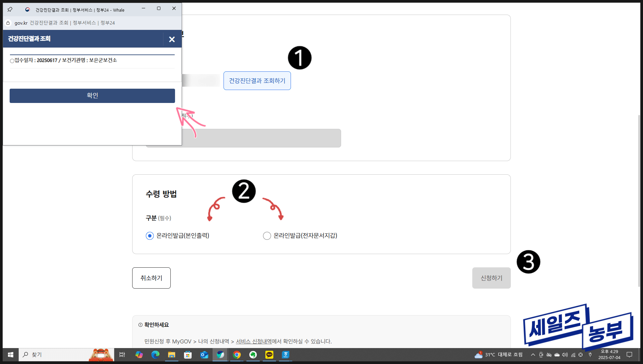Image resolution: width=643 pixels, height=364 pixels.
Task: Close the 건강진단결과 조회 popup header X
Action: pyautogui.click(x=172, y=39)
